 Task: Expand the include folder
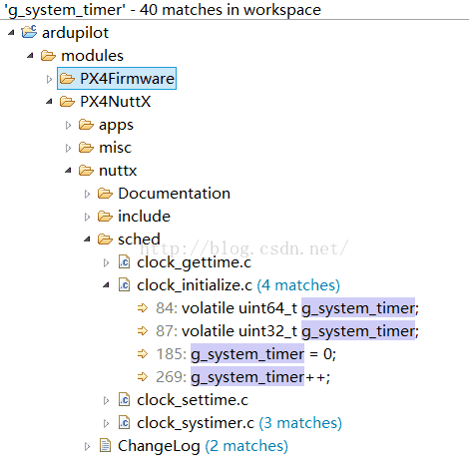point(87,217)
